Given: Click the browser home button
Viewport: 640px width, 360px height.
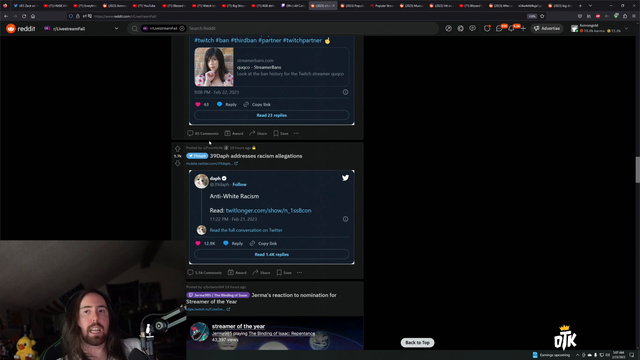Looking at the screenshot, I should (x=33, y=16).
